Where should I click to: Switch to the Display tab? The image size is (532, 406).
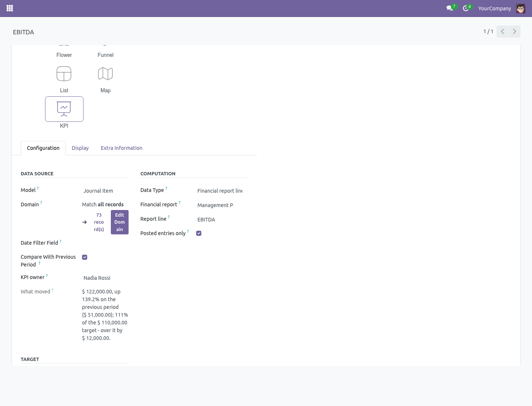coord(80,148)
